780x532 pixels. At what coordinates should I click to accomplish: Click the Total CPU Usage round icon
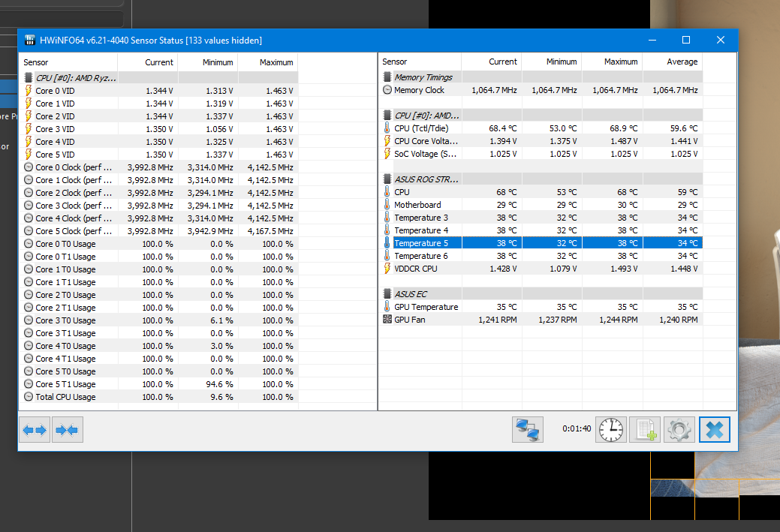tap(29, 397)
